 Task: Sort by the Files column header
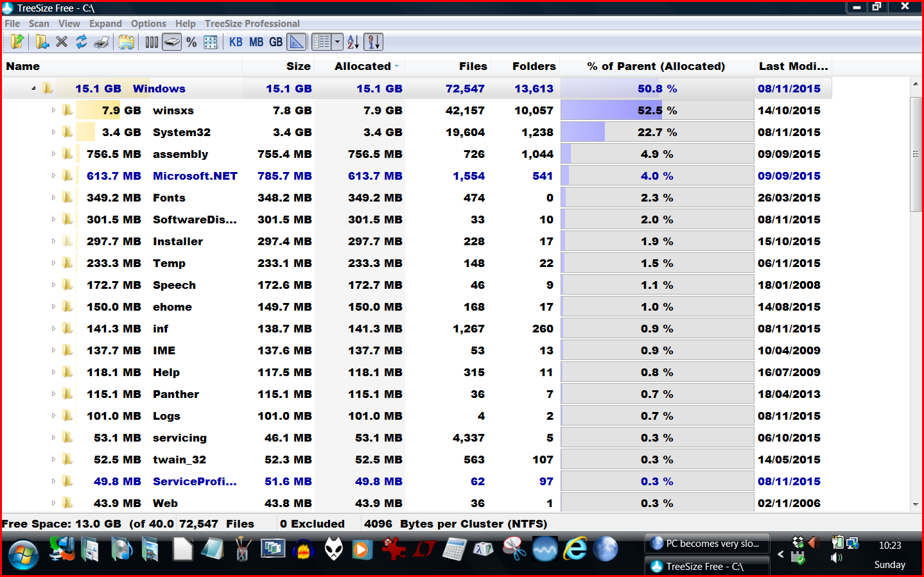tap(448, 66)
